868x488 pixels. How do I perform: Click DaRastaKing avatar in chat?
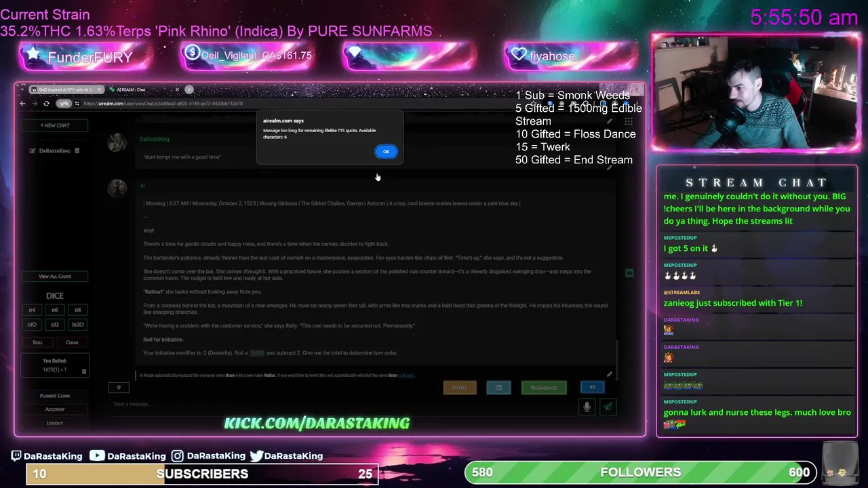click(x=117, y=142)
